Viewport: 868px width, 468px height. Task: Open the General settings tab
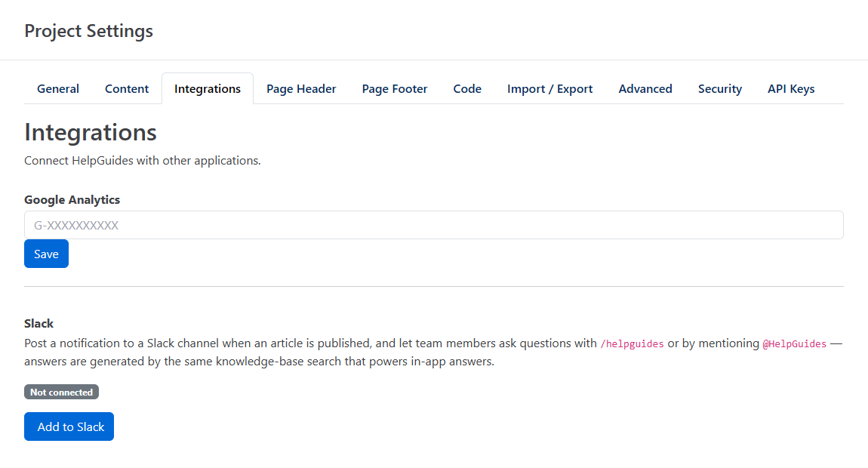click(57, 88)
